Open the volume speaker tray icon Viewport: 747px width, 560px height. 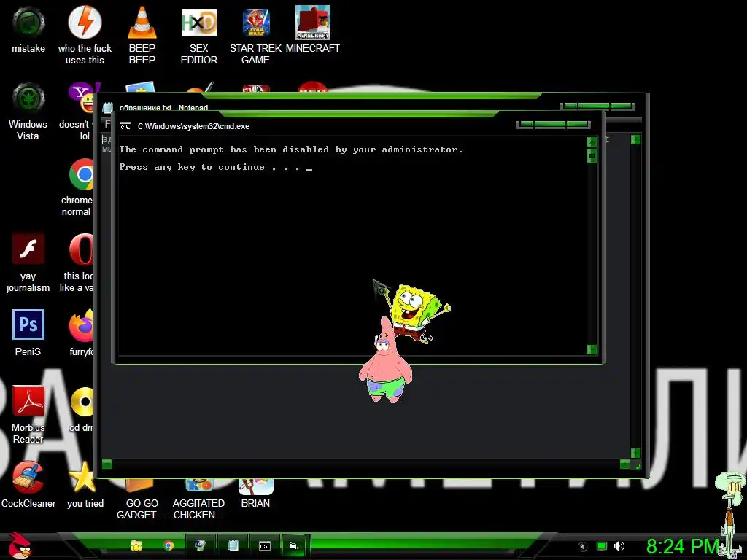click(619, 547)
